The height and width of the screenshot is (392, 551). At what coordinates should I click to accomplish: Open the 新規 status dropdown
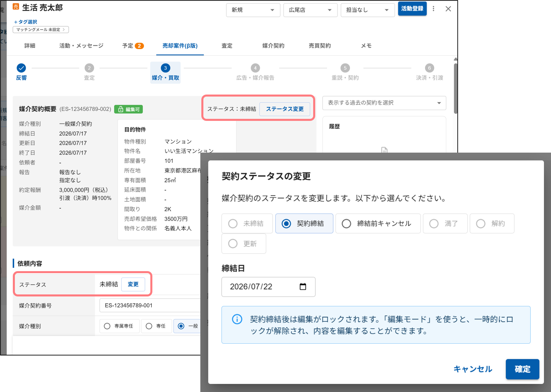tap(253, 10)
